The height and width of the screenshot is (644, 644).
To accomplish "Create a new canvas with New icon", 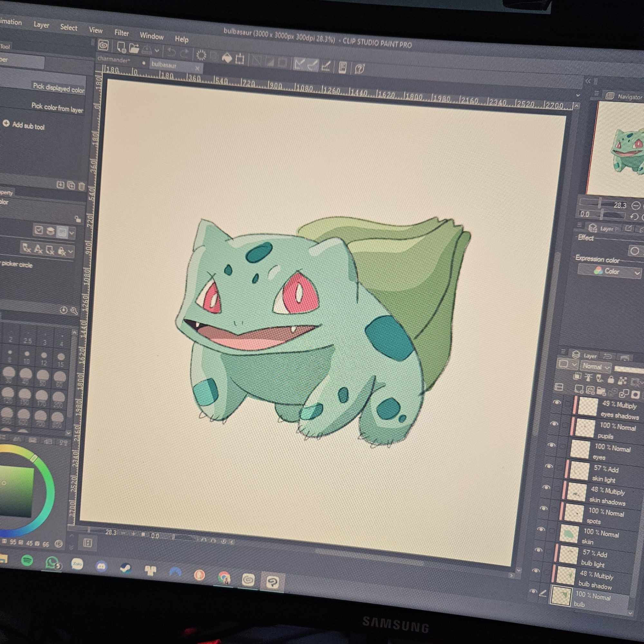I will 121,47.
